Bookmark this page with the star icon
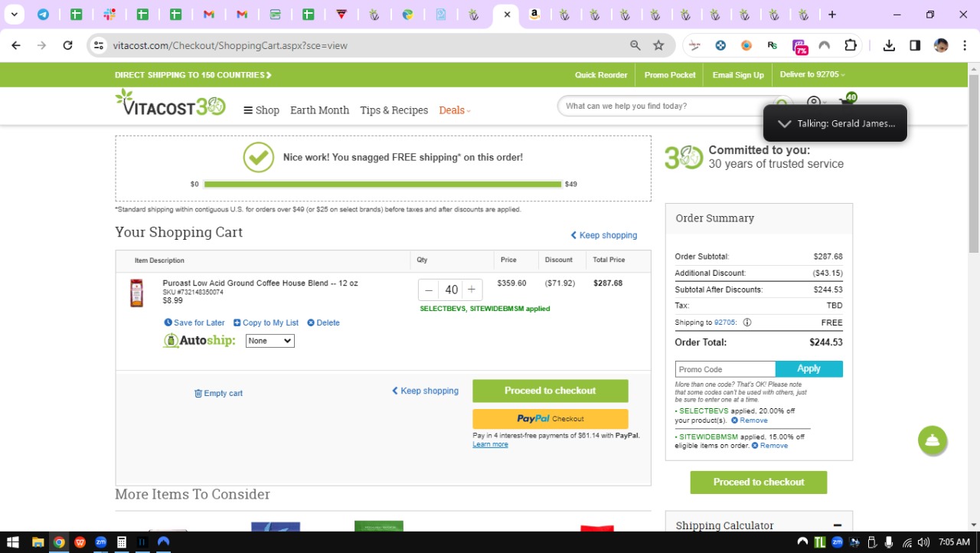The width and height of the screenshot is (980, 553). (658, 45)
